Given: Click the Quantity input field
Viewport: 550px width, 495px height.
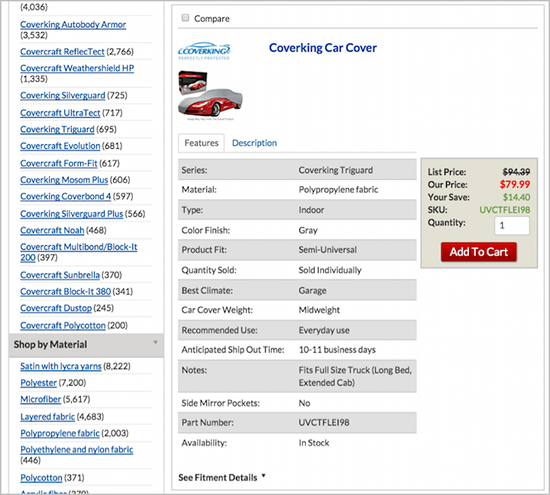Looking at the screenshot, I should point(512,225).
